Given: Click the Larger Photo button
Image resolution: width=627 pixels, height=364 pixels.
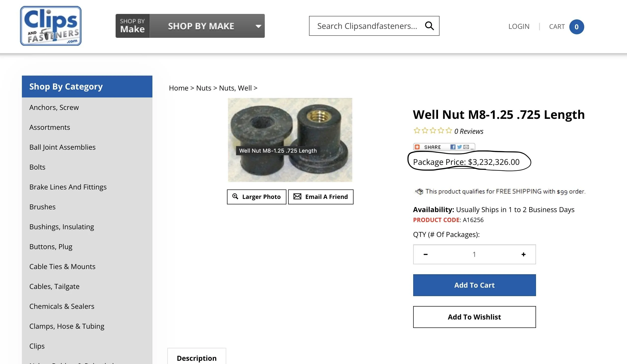Looking at the screenshot, I should 257,197.
